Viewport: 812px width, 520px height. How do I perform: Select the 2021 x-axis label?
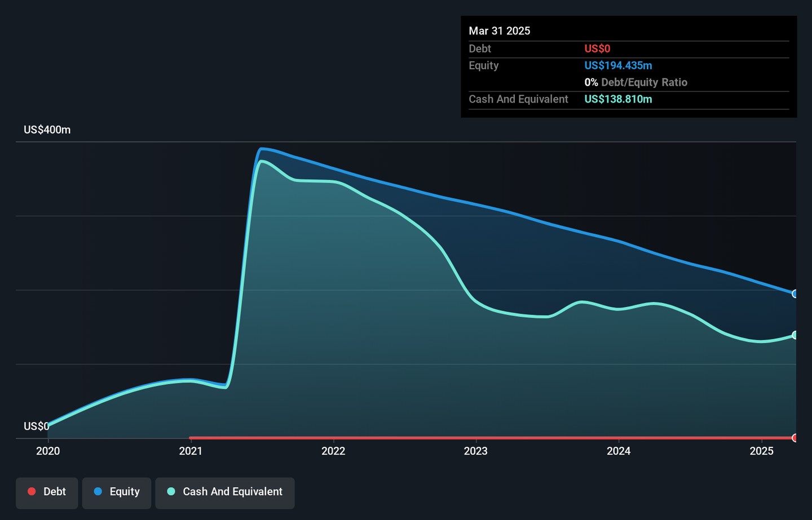(191, 451)
